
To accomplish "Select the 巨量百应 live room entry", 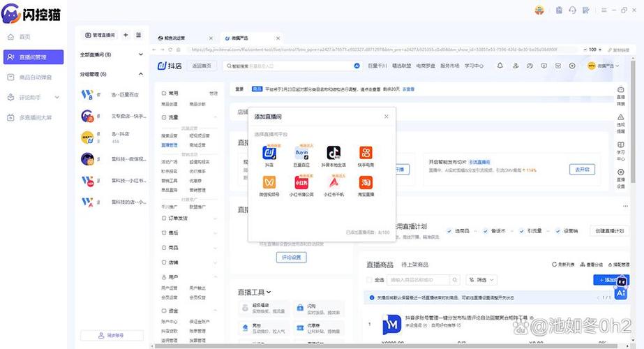I will click(x=113, y=94).
